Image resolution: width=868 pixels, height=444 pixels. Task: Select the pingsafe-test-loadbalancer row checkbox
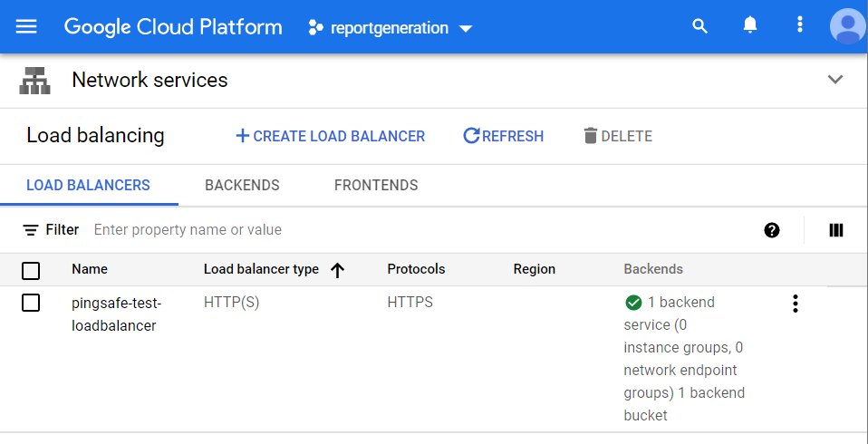[x=31, y=303]
